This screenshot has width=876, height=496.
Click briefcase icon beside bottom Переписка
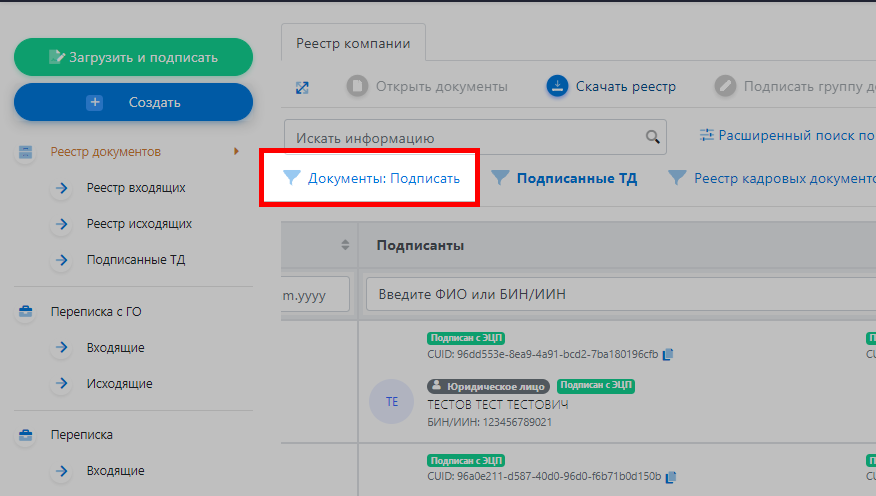click(x=25, y=435)
